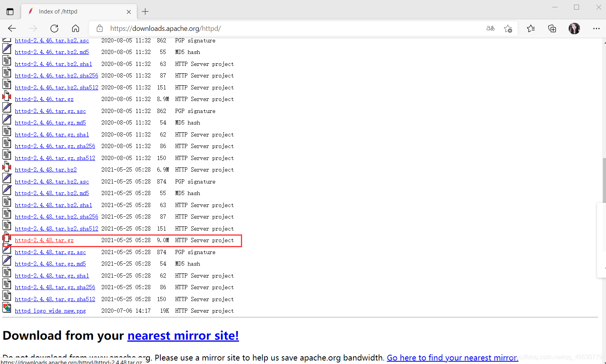Download httpd-2.4.48.tar.bz2 link
Image resolution: width=606 pixels, height=364 pixels.
pyautogui.click(x=46, y=170)
